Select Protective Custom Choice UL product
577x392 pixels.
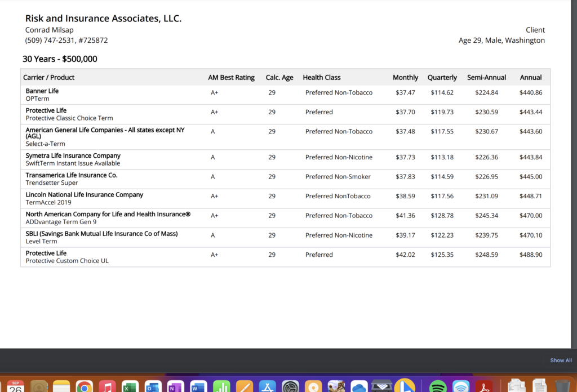coord(67,261)
